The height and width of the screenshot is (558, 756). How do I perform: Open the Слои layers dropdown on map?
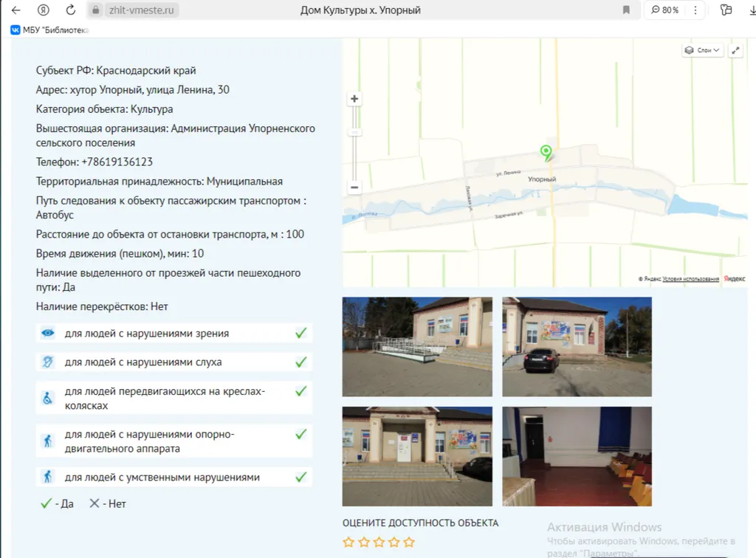(702, 50)
